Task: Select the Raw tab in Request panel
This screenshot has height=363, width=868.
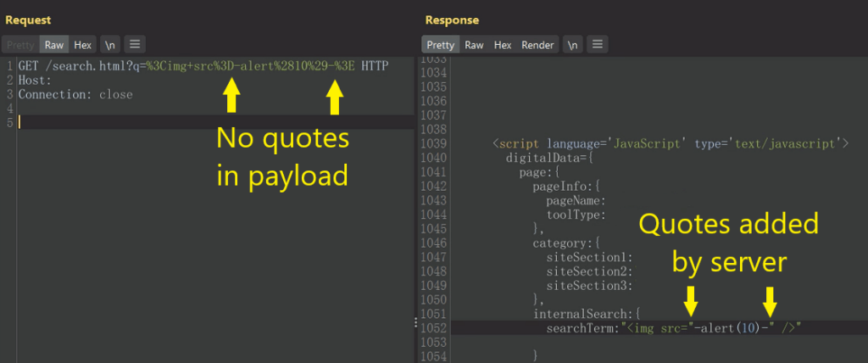Action: coord(55,45)
